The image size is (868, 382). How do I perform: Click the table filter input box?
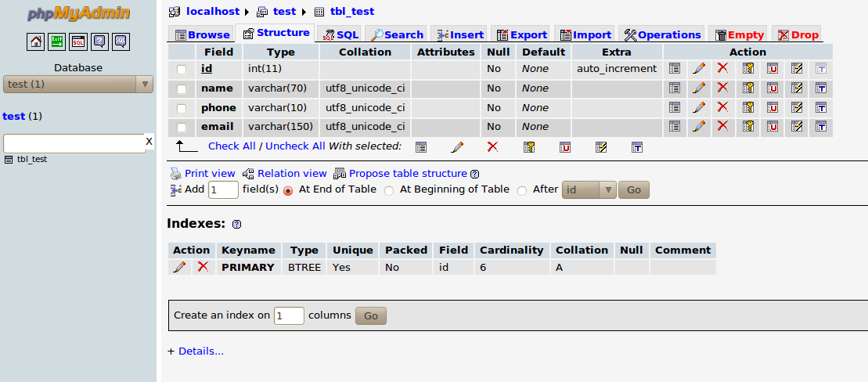tap(74, 143)
